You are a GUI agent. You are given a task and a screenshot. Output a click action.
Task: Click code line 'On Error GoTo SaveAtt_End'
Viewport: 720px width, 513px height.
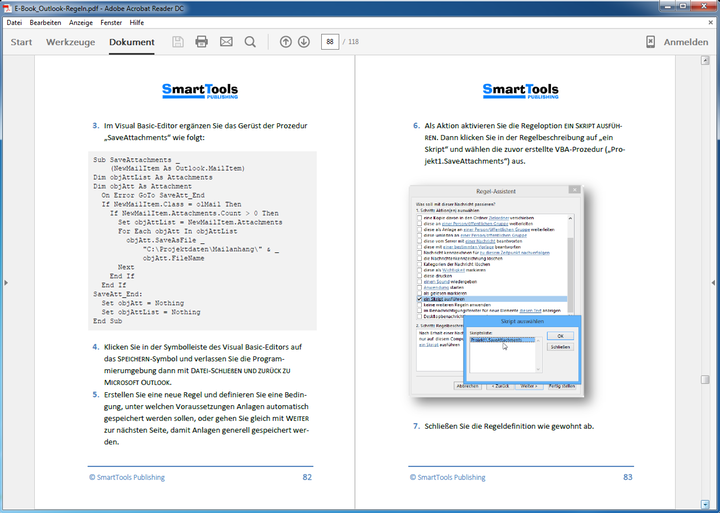(153, 195)
